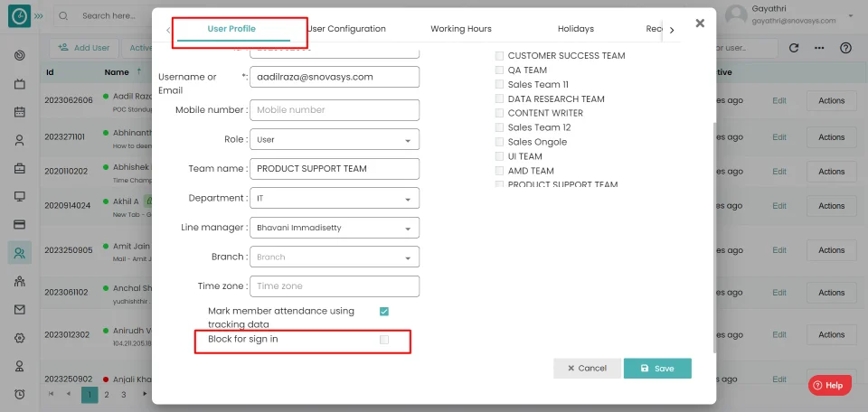Open Actions for row 2020110202

pyautogui.click(x=832, y=172)
